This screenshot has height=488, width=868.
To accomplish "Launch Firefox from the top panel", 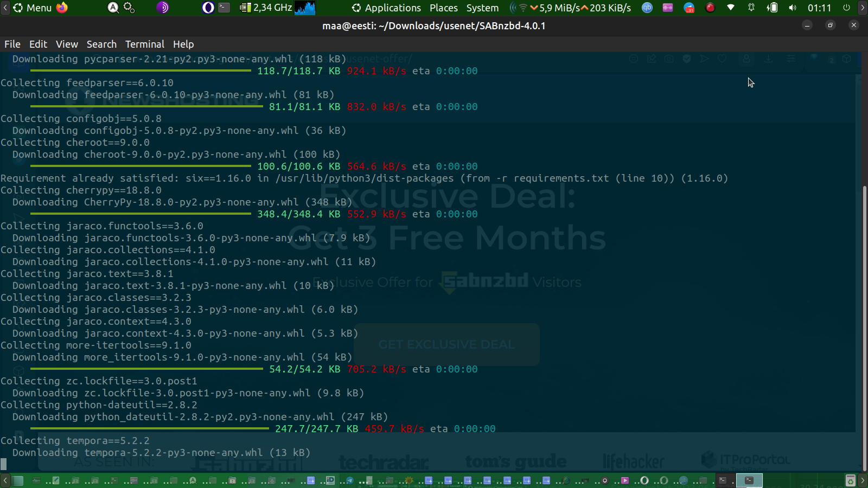I will point(62,8).
